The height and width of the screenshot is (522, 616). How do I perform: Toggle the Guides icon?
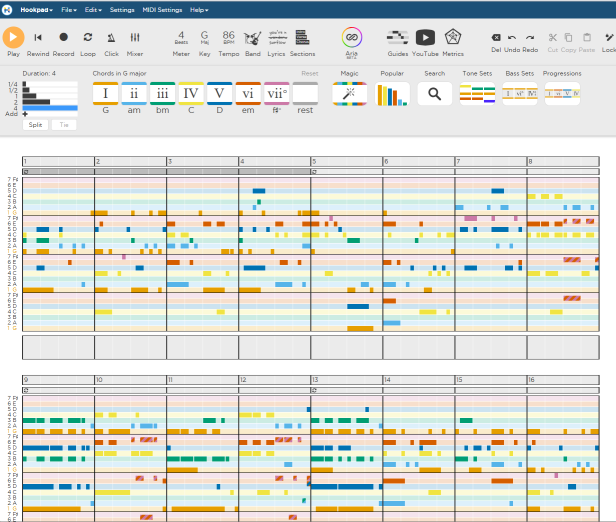(398, 37)
